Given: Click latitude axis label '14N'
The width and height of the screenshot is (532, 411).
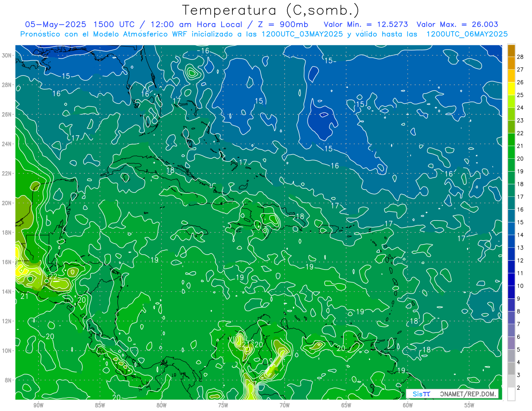Looking at the screenshot, I should click(7, 292).
